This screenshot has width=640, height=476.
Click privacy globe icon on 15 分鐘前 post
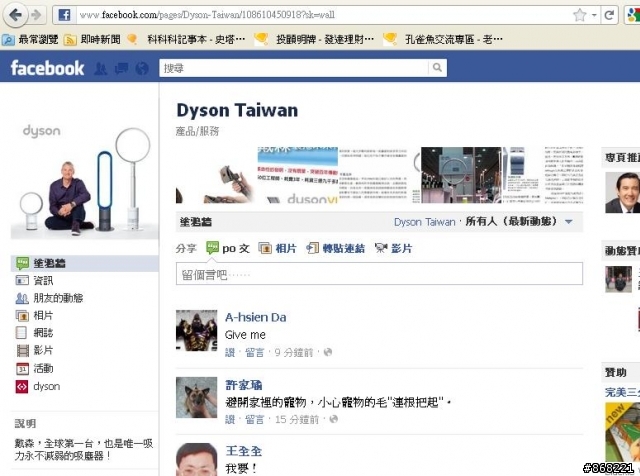point(333,419)
